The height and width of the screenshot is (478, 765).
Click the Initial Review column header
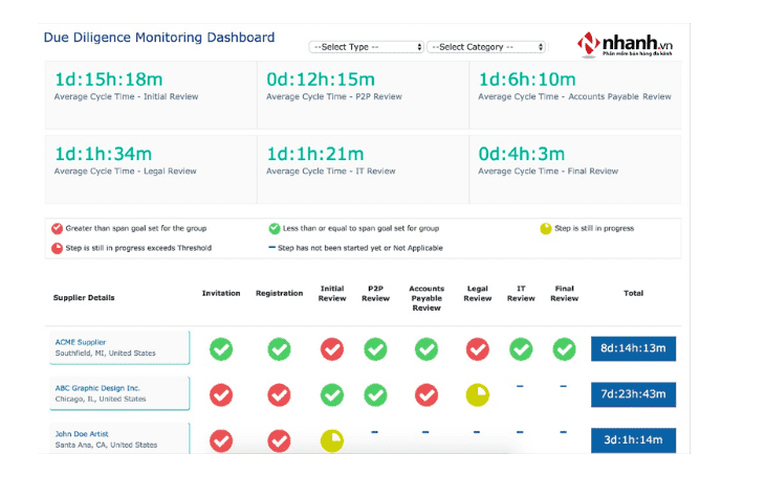[x=332, y=293]
